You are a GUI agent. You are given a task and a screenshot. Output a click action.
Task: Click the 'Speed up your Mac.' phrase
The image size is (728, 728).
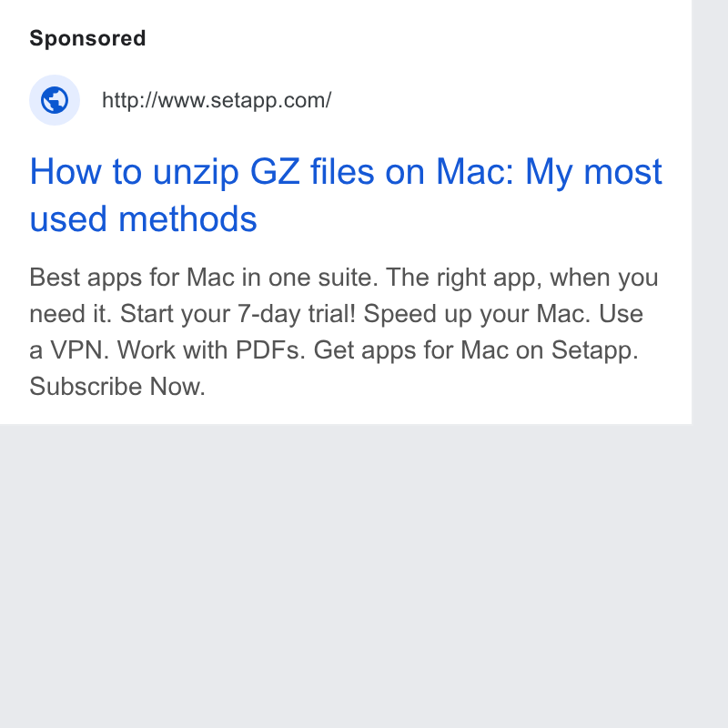pyautogui.click(x=477, y=314)
